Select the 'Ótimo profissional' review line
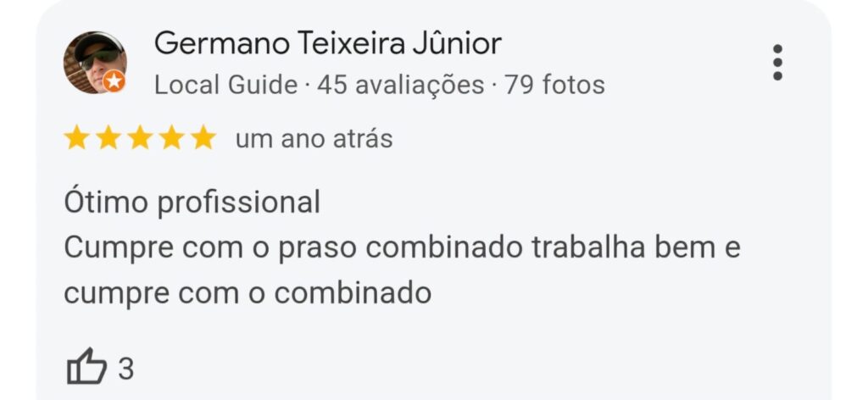Image resolution: width=868 pixels, height=400 pixels. pyautogui.click(x=192, y=202)
